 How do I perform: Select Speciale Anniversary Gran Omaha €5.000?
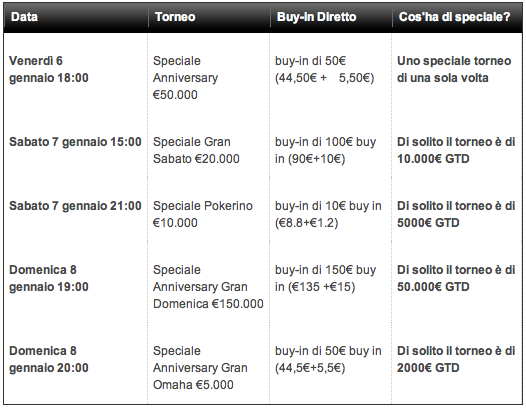coord(200,368)
